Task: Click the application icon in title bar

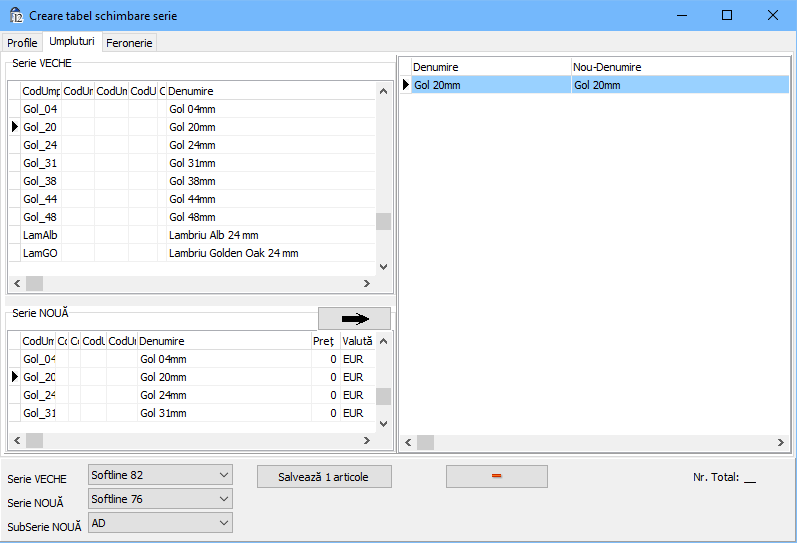Action: coord(16,16)
